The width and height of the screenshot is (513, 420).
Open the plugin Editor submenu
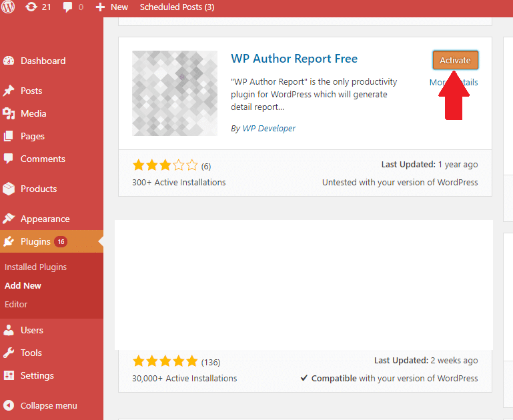(16, 304)
